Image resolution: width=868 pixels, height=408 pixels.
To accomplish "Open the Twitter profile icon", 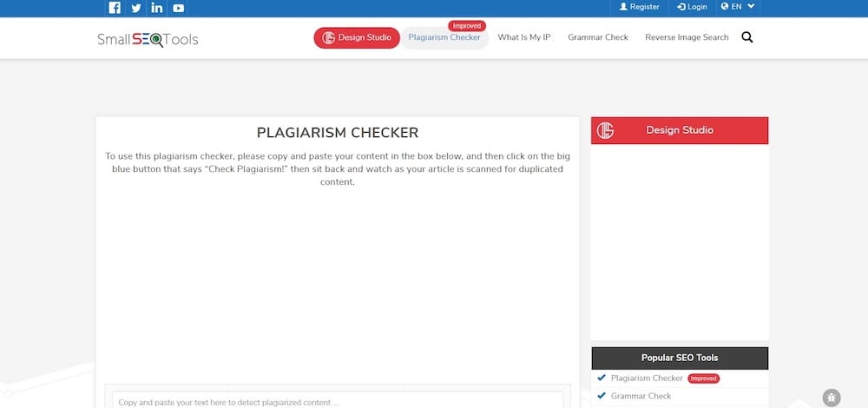I will (136, 8).
